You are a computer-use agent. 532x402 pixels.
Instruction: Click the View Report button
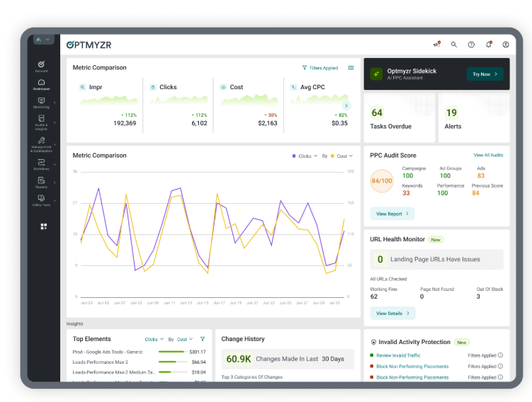tap(392, 213)
